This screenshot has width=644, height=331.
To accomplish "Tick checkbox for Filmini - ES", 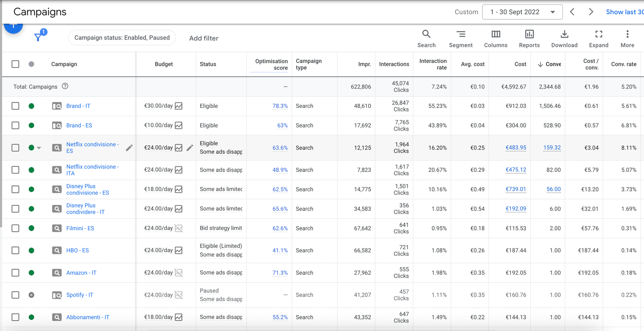I will 15,228.
